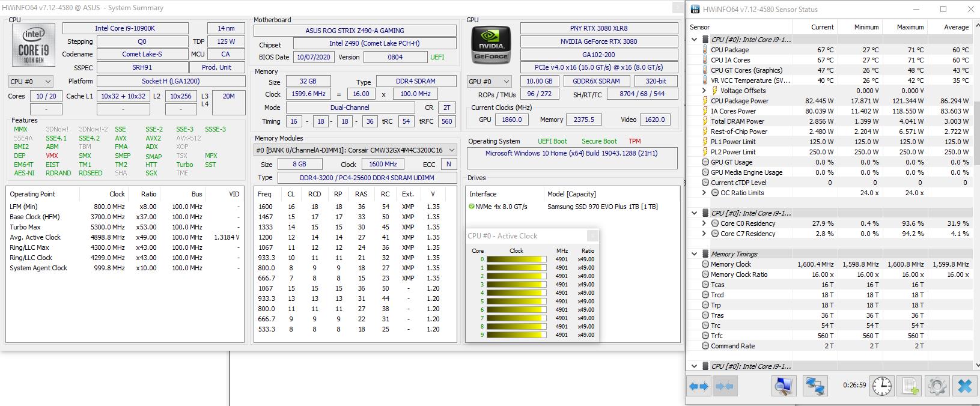Open the CPU #0 selector dropdown
980x406 pixels.
(31, 81)
